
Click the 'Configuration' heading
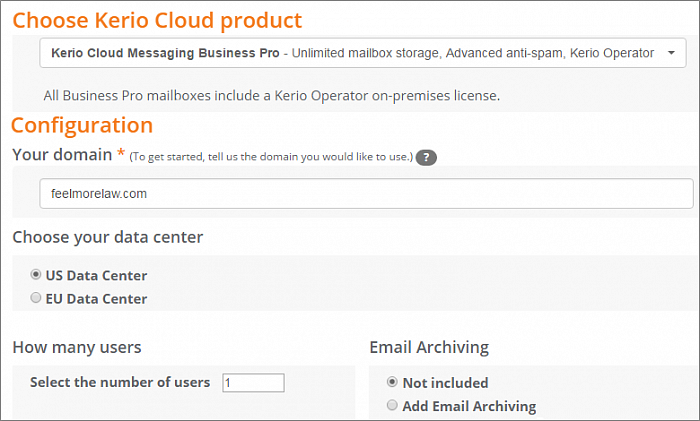point(82,125)
